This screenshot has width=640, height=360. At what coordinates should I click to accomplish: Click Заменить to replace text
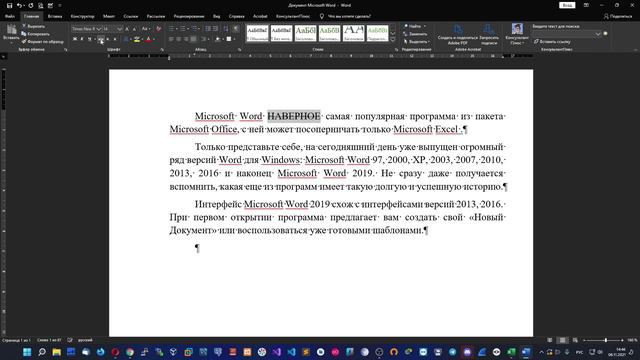tap(416, 34)
